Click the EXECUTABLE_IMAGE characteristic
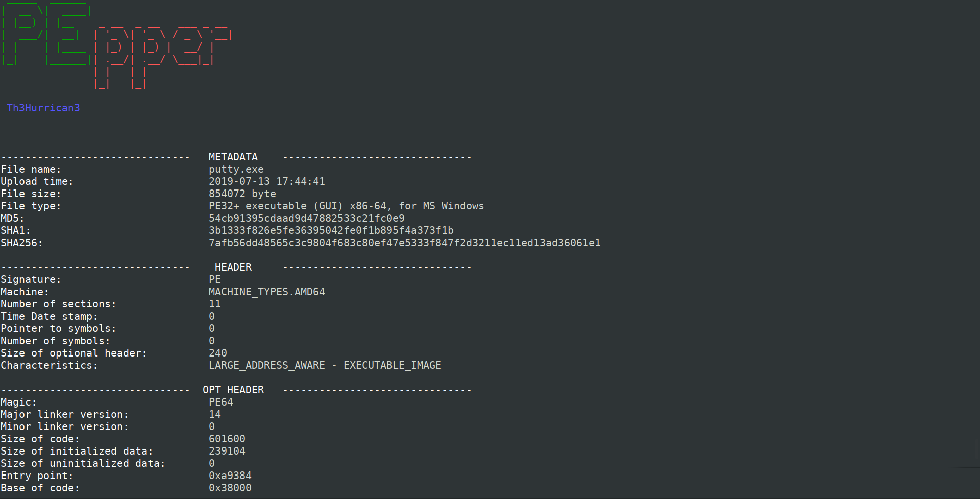 (393, 365)
